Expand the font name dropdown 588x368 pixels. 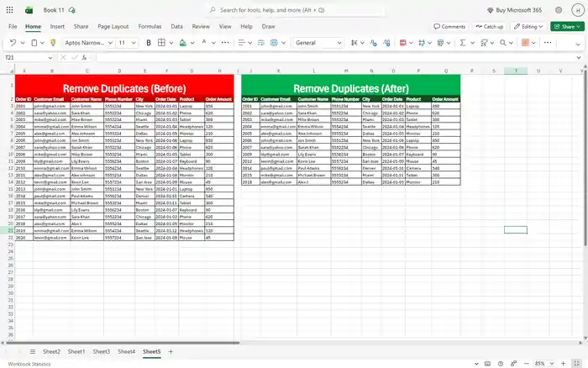110,43
